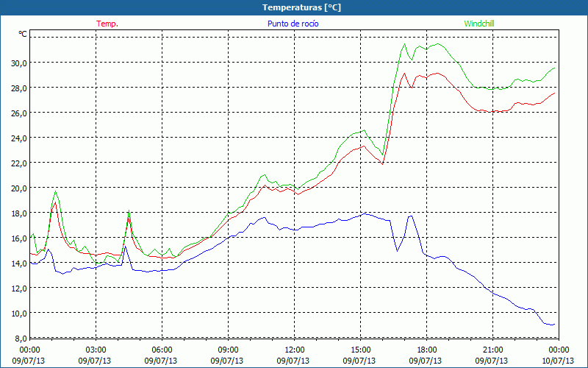Screen dimensions: 588x368
Task: Click the 10/07/13 date label
Action: point(558,361)
